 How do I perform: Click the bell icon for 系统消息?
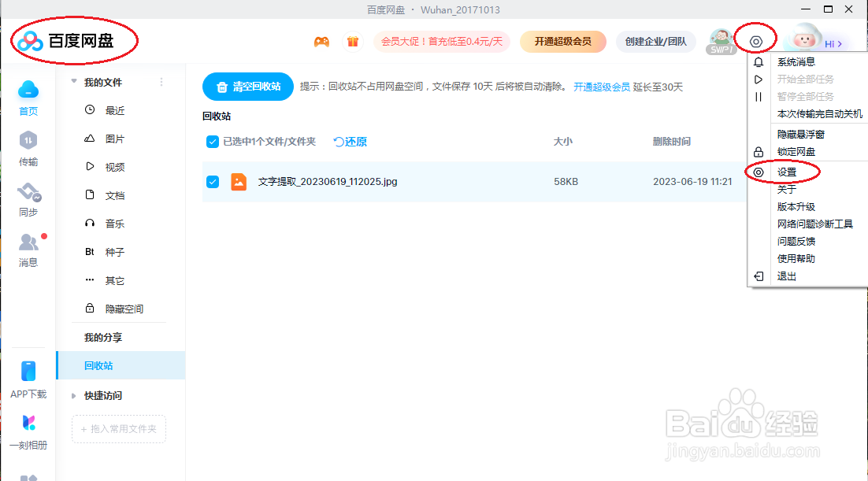[x=759, y=62]
